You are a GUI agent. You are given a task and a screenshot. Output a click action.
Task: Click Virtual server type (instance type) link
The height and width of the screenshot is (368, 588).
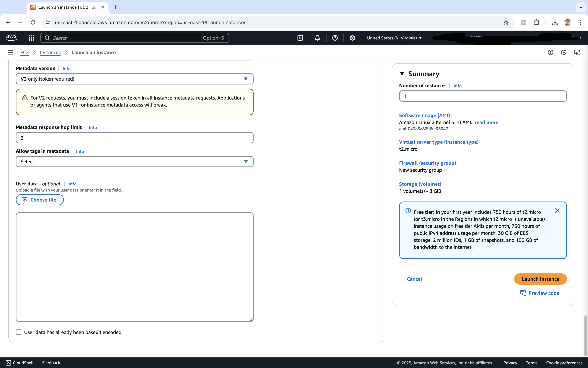[x=439, y=142]
